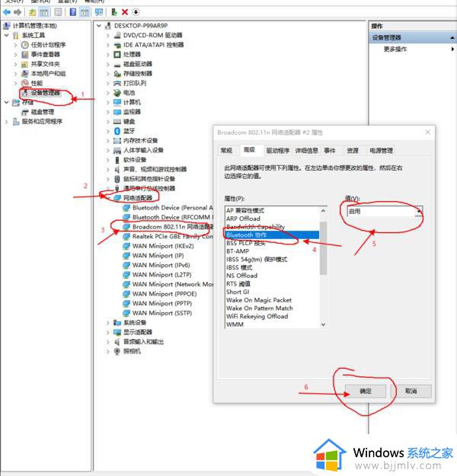The height and width of the screenshot is (476, 457).
Task: Click the forward arrow toolbar icon
Action: (18, 12)
